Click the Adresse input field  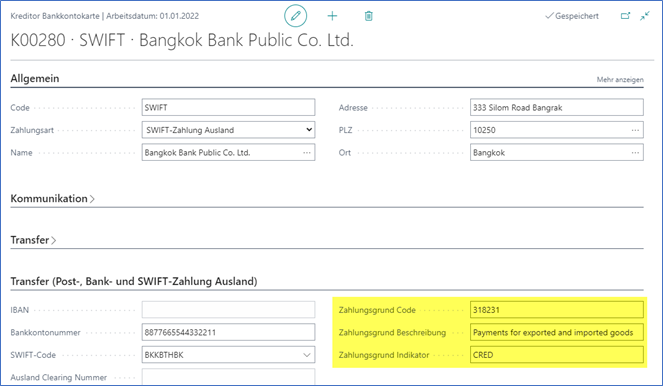(557, 107)
